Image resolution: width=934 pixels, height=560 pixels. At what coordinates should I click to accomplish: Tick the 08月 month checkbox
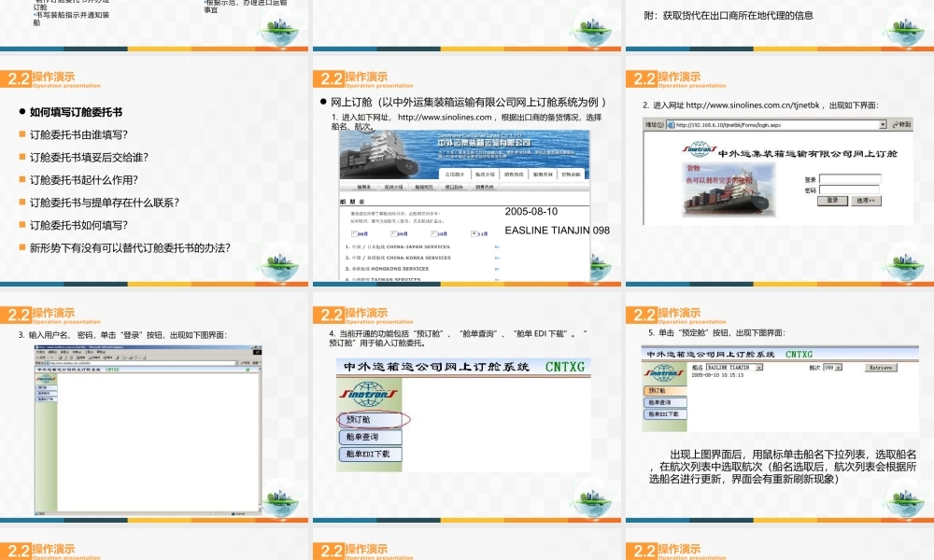[x=354, y=234]
